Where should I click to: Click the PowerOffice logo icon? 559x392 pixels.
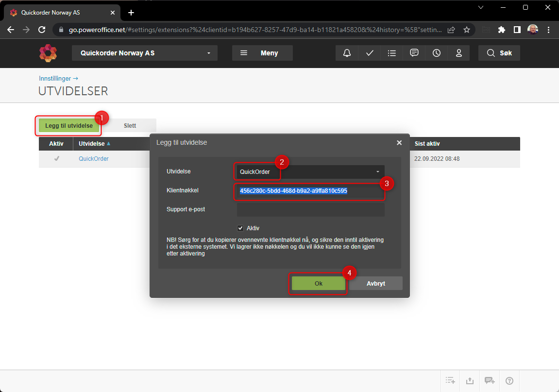[x=48, y=53]
